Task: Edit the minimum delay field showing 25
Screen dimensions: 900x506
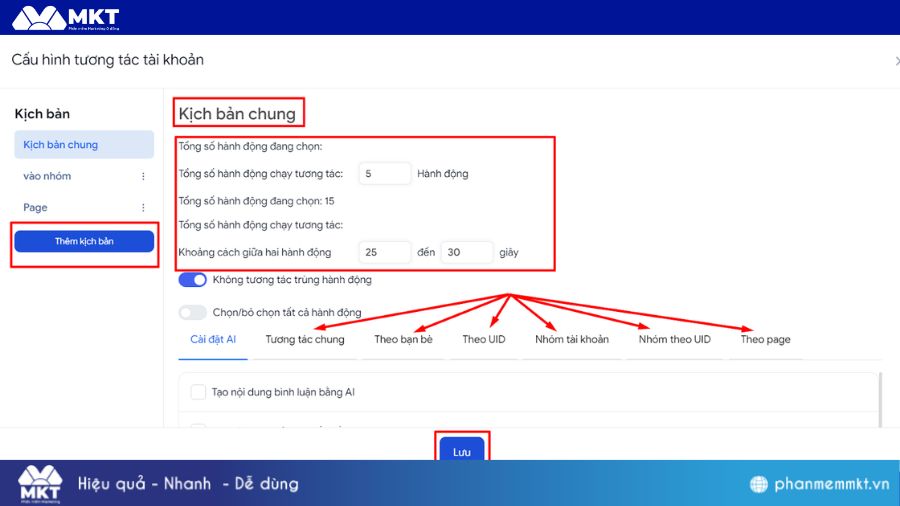Action: click(385, 252)
